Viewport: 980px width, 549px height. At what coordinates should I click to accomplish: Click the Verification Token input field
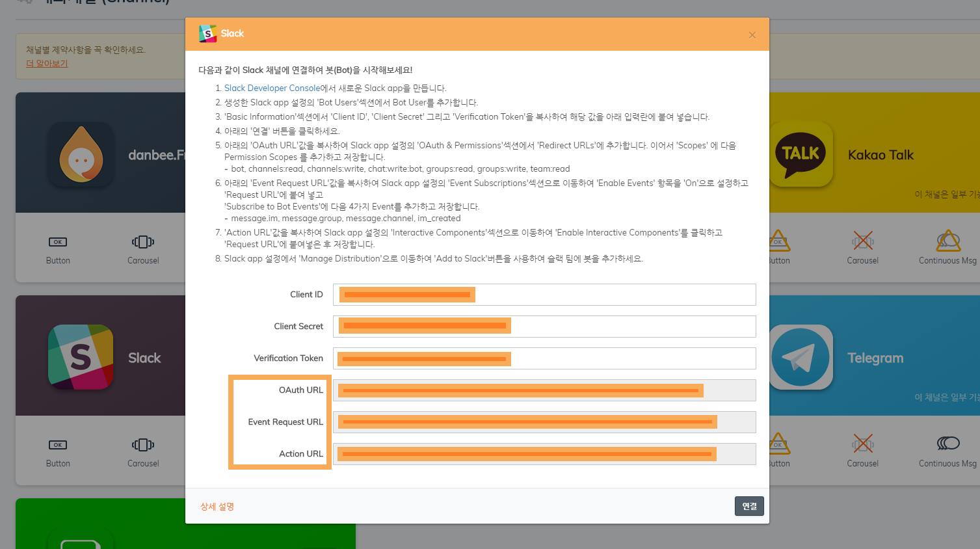coord(544,358)
